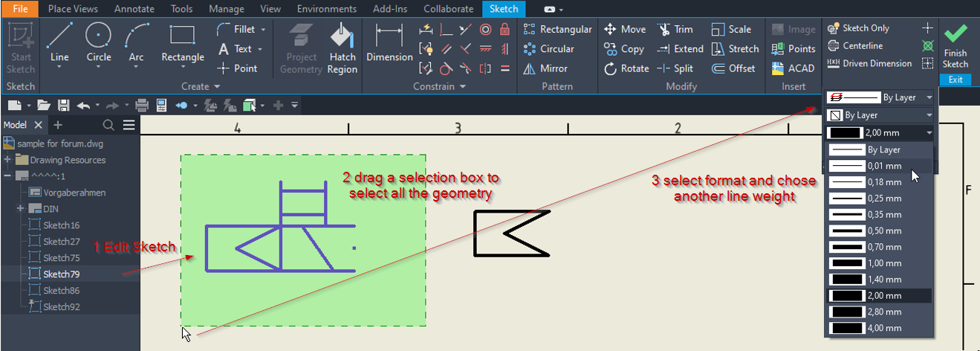Open Rectangle dropdown arrow

coord(183,68)
